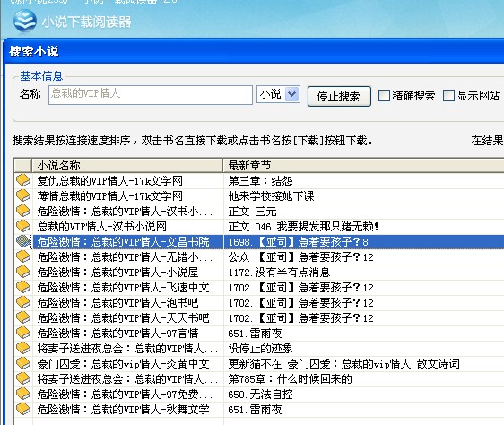504x425 pixels.
Task: Click book icon of the 炎黄中文 row
Action: (x=23, y=364)
